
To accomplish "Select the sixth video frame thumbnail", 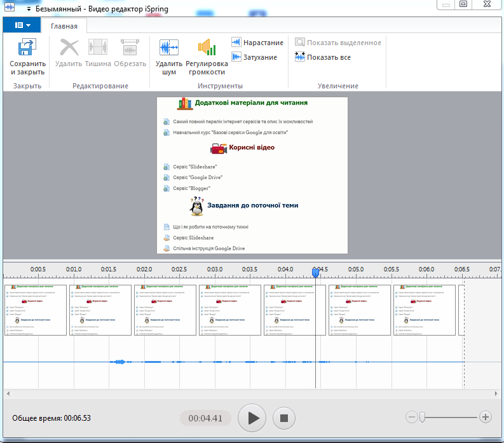I will 360,310.
